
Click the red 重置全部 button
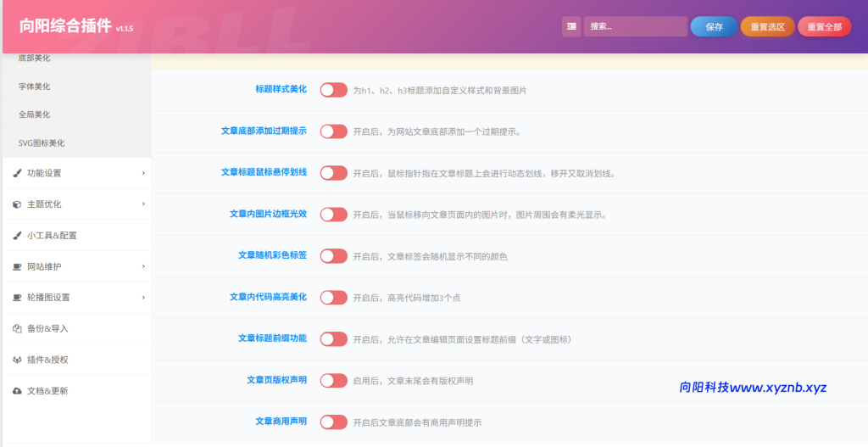point(824,26)
